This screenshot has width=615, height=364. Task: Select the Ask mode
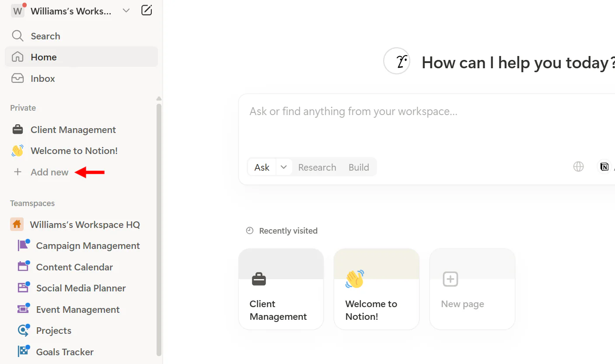tap(262, 167)
